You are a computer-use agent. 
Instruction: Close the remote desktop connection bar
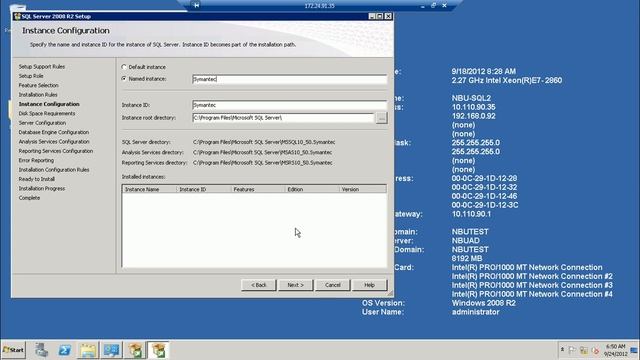444,5
